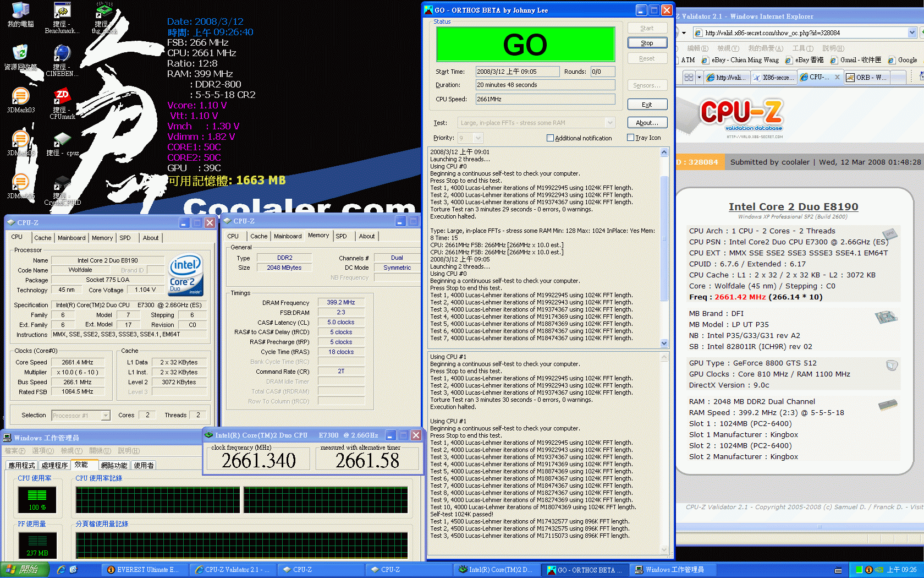Viewport: 924px width, 578px height.
Task: Select the Processes tab in Task Manager
Action: 55,466
